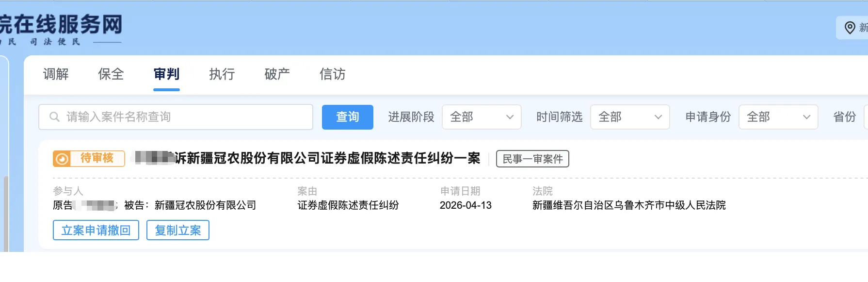Viewport: 868px width, 282px height.
Task: Click the magnifier icon in search box
Action: [x=54, y=117]
